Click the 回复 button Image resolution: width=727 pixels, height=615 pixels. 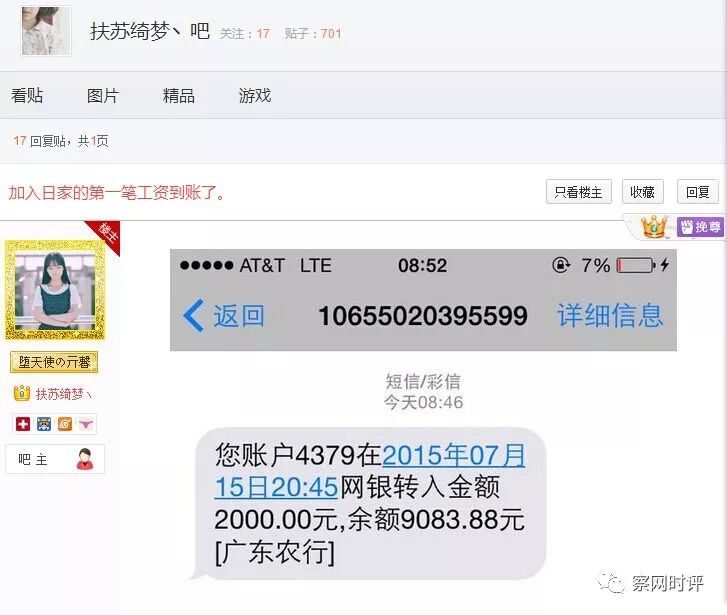698,192
